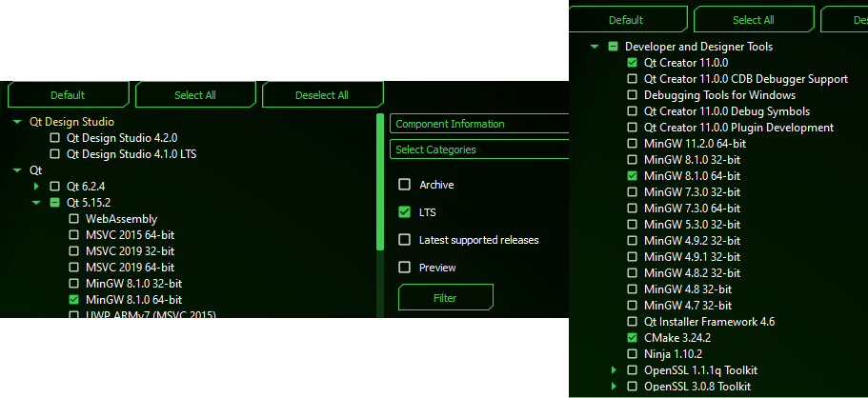Check MinGW 4.8.2 32-bit
The height and width of the screenshot is (398, 868).
coord(632,273)
